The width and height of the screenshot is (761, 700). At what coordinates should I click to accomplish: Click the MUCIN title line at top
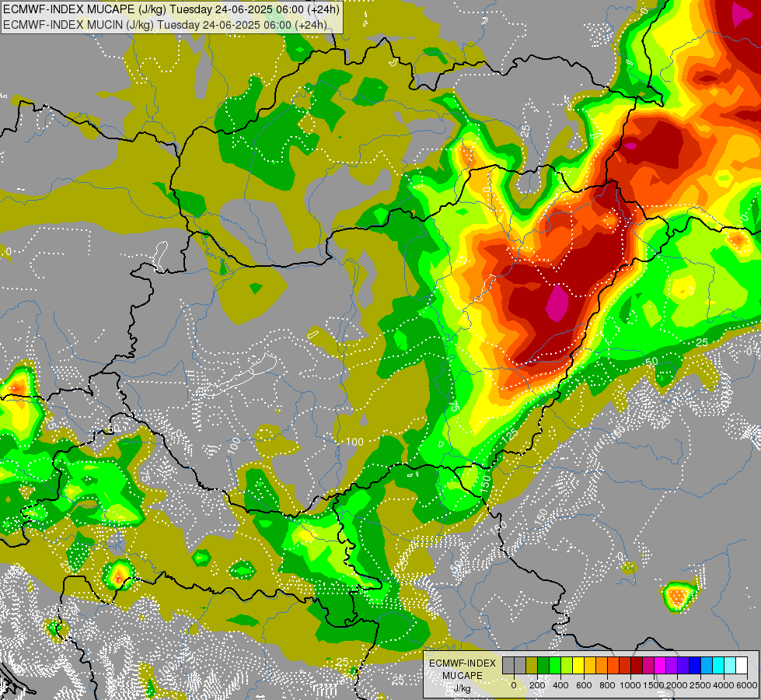tap(165, 24)
